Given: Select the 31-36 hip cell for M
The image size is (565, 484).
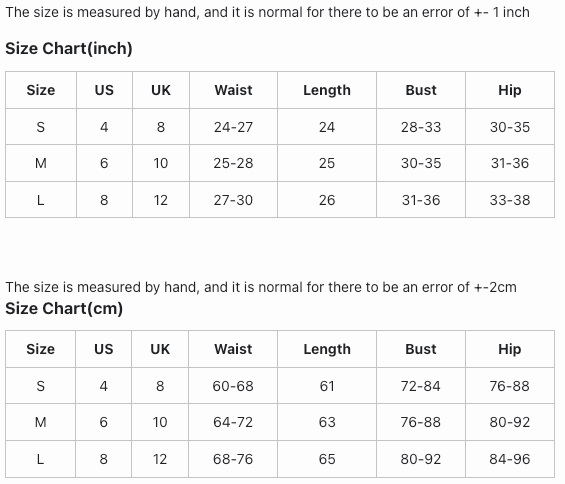Looking at the screenshot, I should tap(510, 163).
